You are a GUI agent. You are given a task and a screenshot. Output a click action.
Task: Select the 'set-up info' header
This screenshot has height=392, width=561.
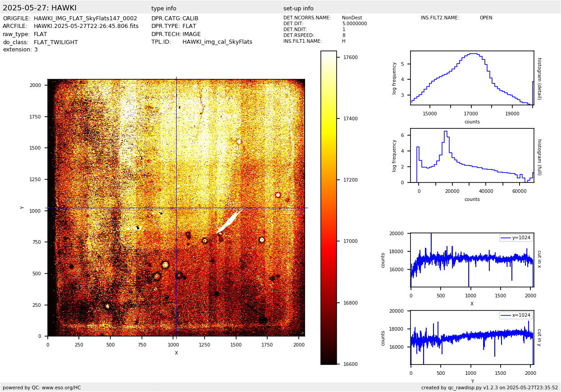[x=298, y=9]
